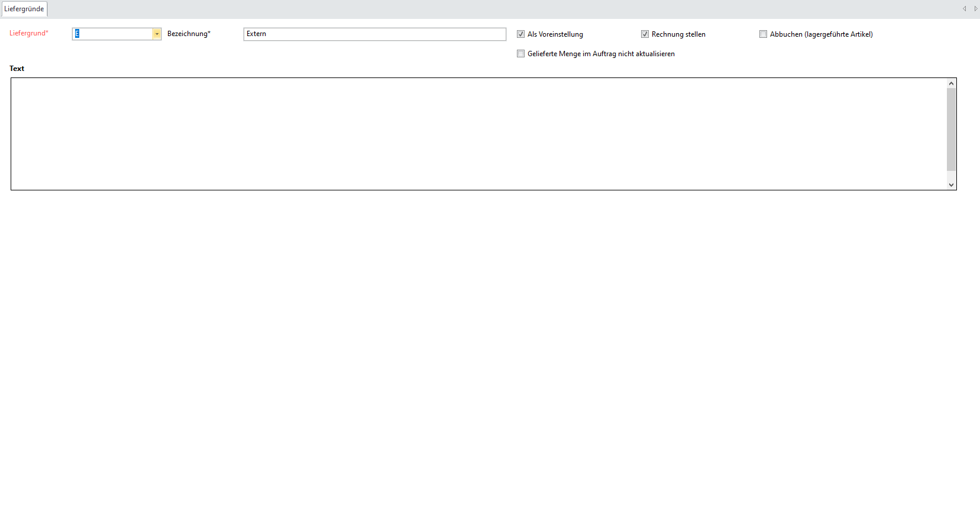Click the 'Abbuchen (lagergeführte Artikel)' label text

click(x=821, y=34)
